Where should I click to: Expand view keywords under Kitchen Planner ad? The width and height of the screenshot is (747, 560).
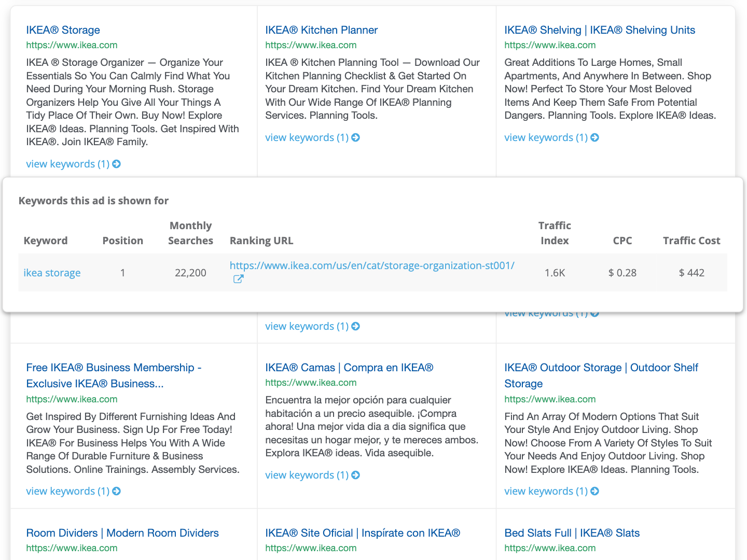312,137
